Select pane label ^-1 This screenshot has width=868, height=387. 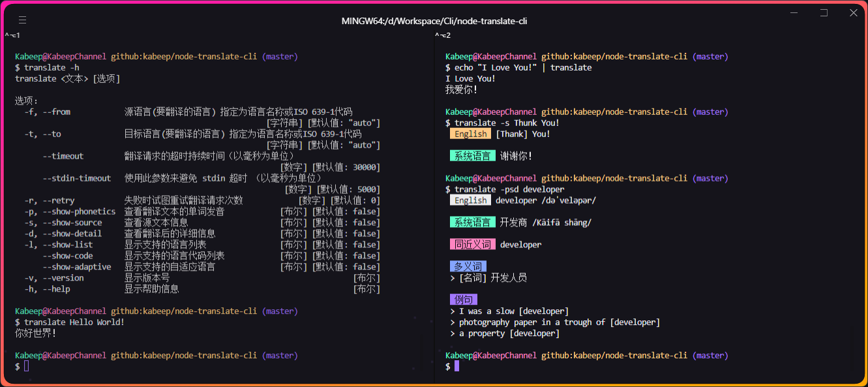[12, 35]
